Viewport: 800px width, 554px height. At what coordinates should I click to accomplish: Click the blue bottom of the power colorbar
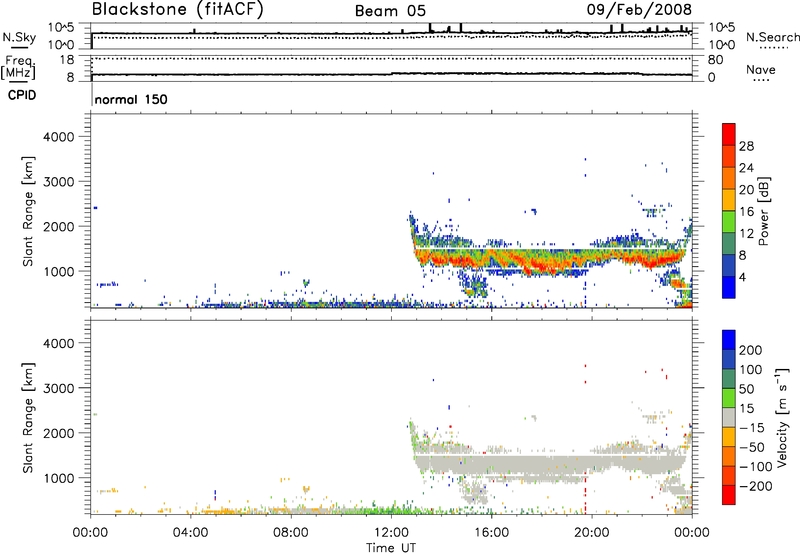click(x=729, y=287)
